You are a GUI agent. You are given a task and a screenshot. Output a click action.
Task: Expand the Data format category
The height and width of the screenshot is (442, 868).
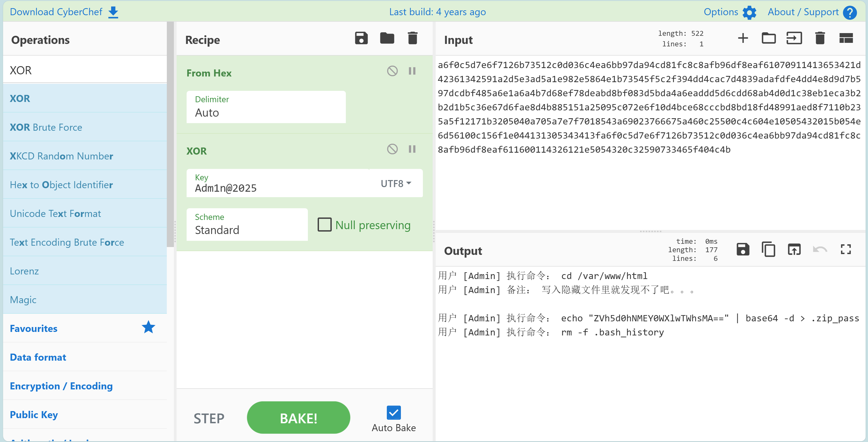[x=38, y=357]
